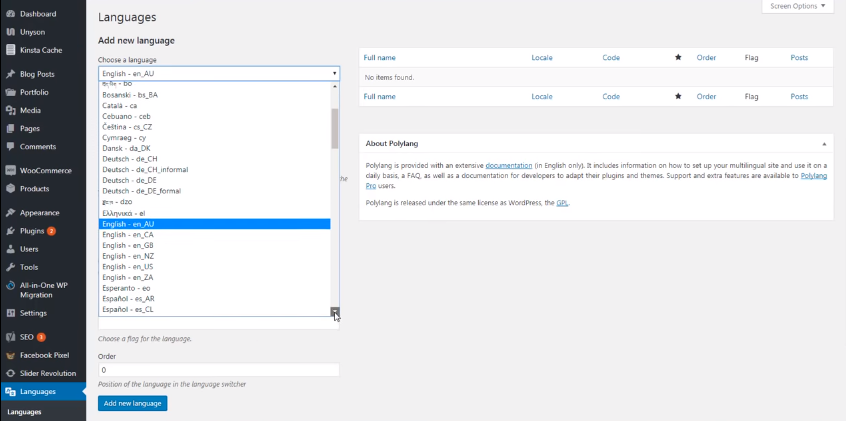Click the Add new language button
The image size is (846, 421).
pyautogui.click(x=133, y=403)
